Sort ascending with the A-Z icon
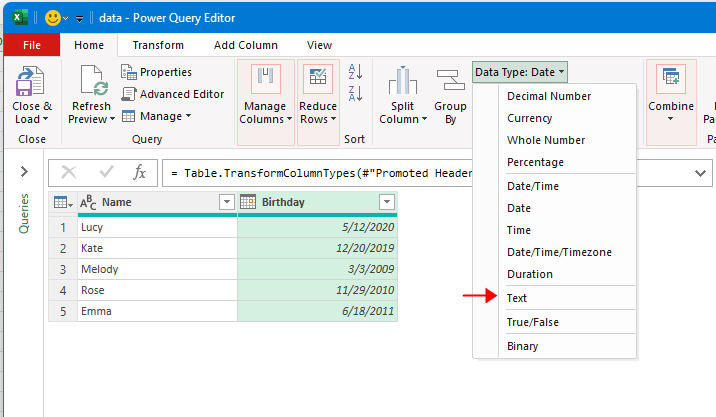The width and height of the screenshot is (716, 417). [354, 71]
